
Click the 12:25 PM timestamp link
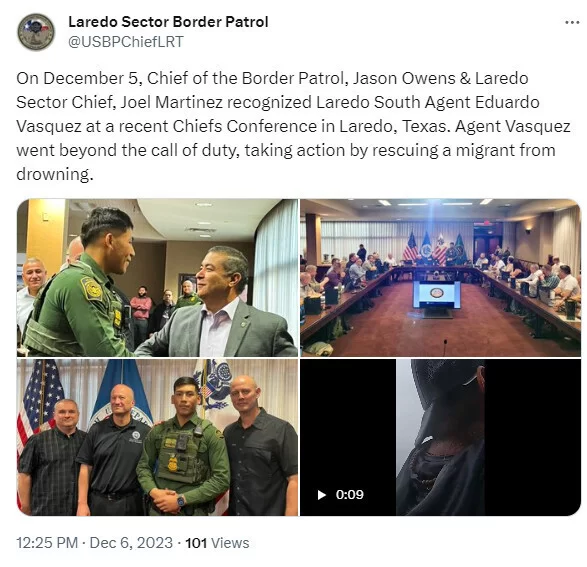click(x=47, y=543)
